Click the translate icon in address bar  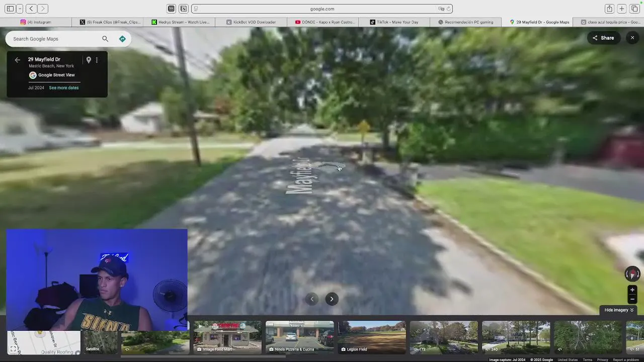pos(441,9)
